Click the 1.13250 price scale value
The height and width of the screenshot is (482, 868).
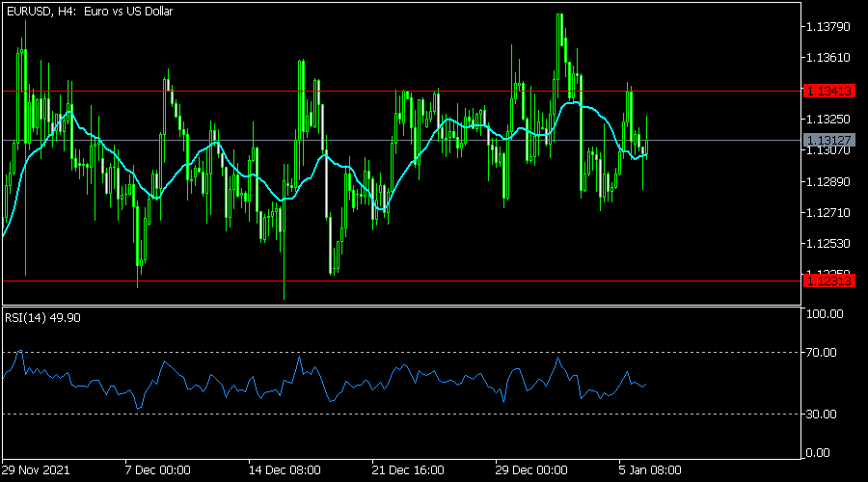click(x=827, y=120)
